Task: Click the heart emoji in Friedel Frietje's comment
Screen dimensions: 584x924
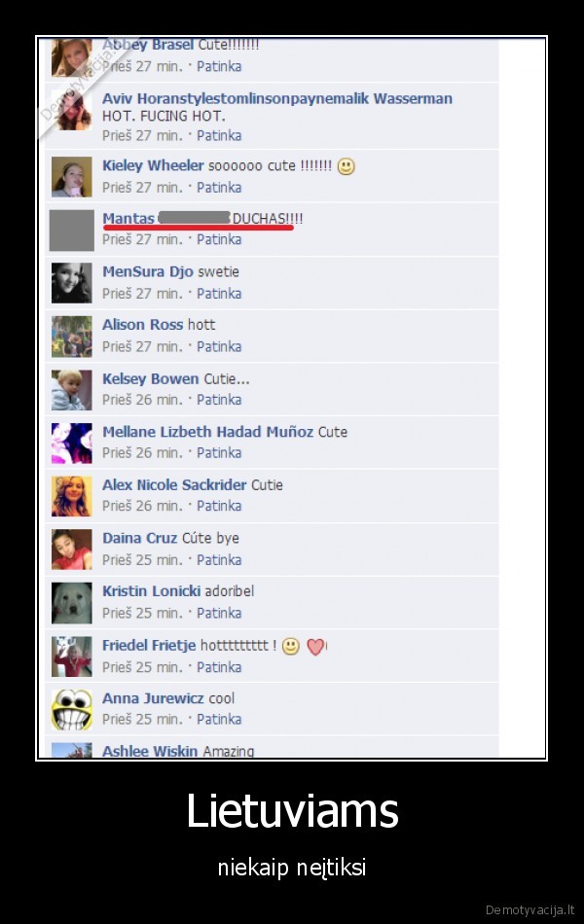Action: click(315, 647)
